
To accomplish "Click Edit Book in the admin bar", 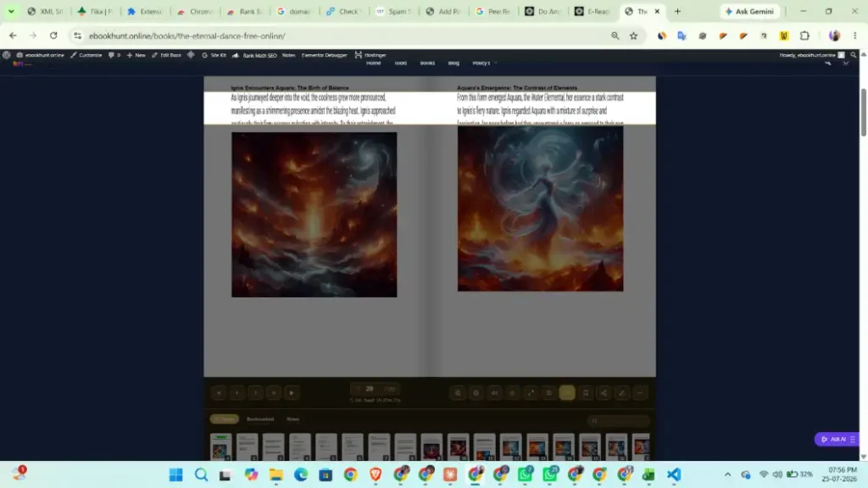I will 166,55.
